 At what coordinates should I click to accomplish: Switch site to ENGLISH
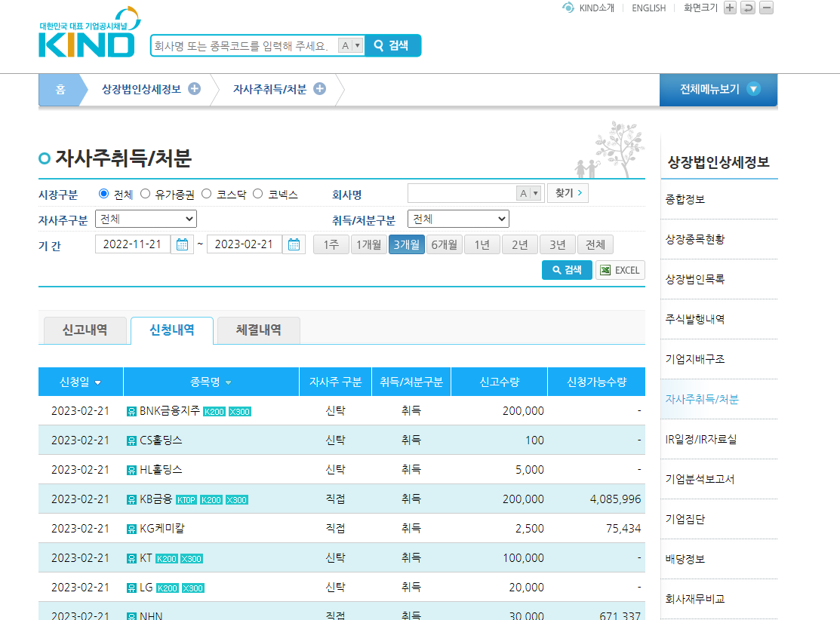click(x=649, y=8)
